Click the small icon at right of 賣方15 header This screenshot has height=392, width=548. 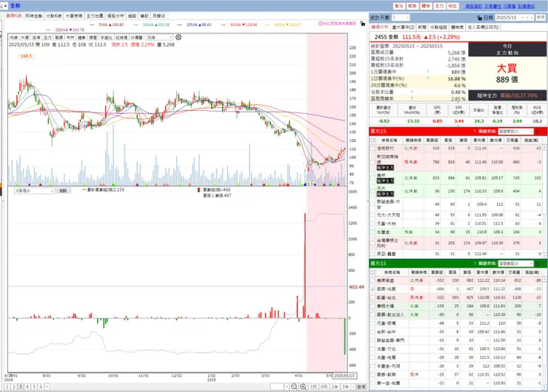click(538, 263)
